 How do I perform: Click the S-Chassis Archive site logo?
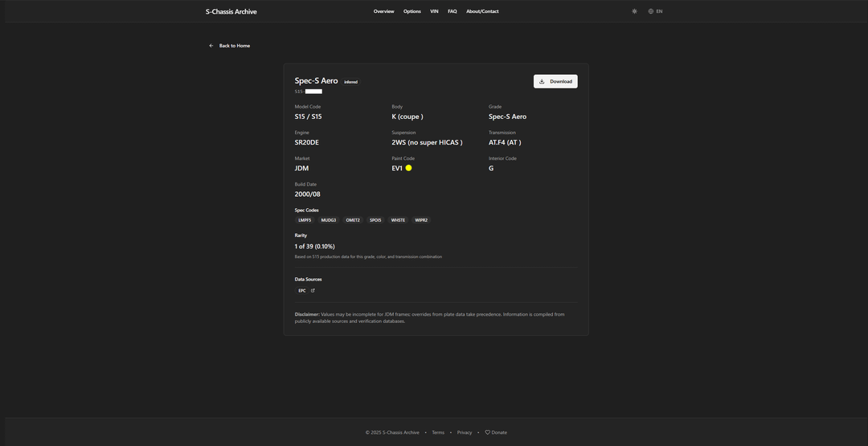coord(231,11)
